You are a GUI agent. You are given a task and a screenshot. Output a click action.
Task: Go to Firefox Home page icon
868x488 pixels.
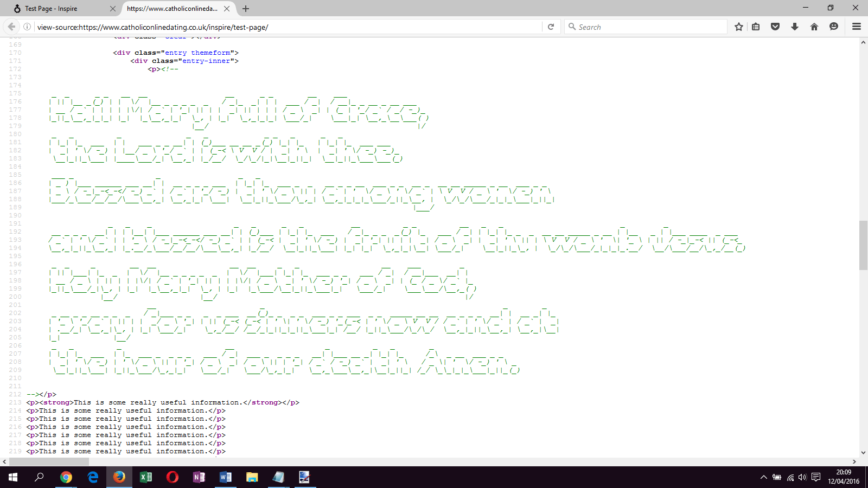click(x=814, y=27)
